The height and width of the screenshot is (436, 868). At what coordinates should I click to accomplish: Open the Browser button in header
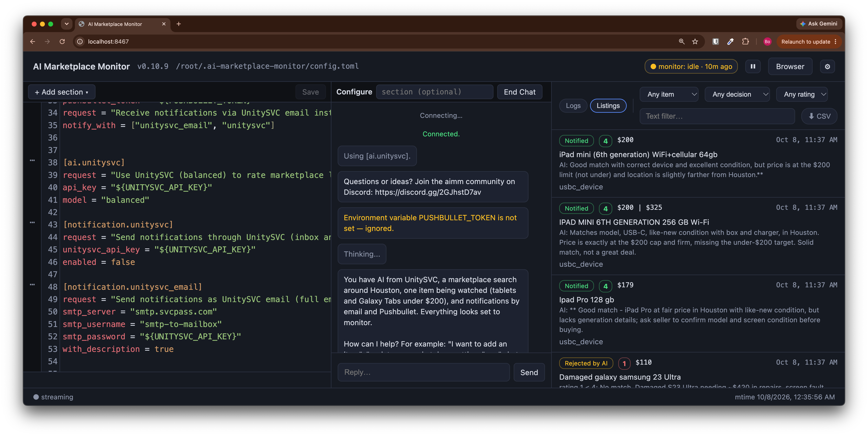tap(790, 66)
